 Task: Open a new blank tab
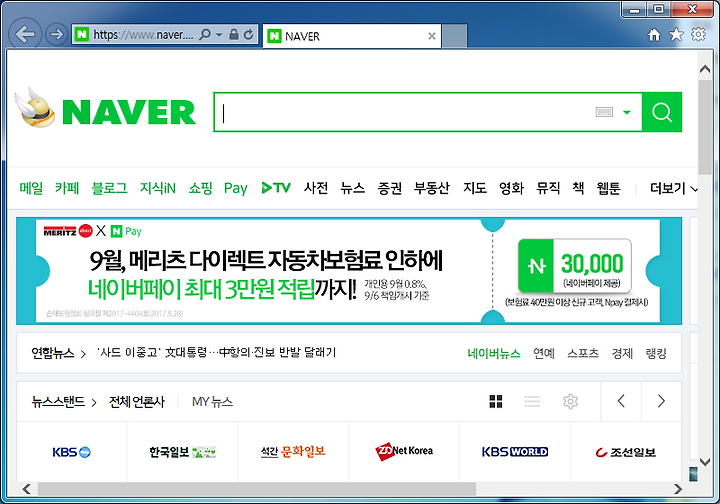455,36
